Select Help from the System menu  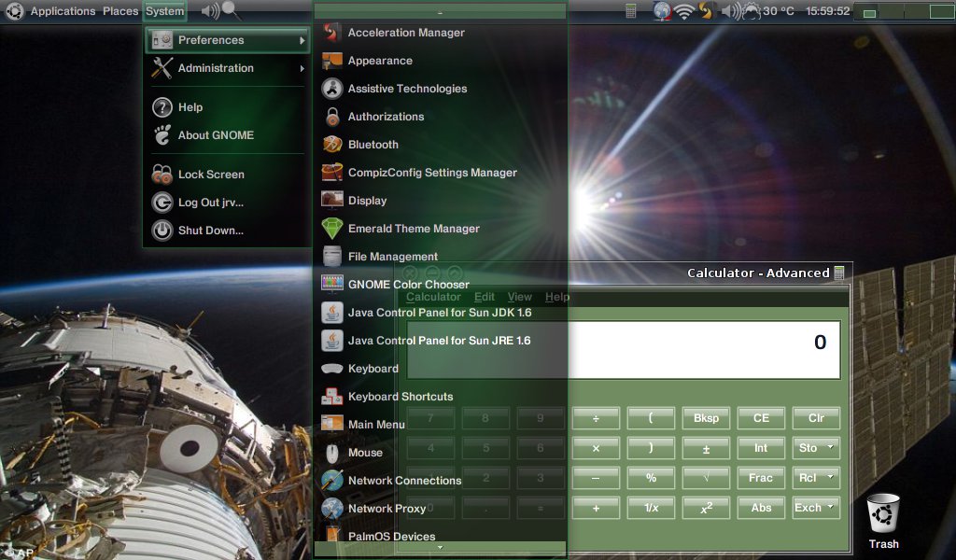228,107
